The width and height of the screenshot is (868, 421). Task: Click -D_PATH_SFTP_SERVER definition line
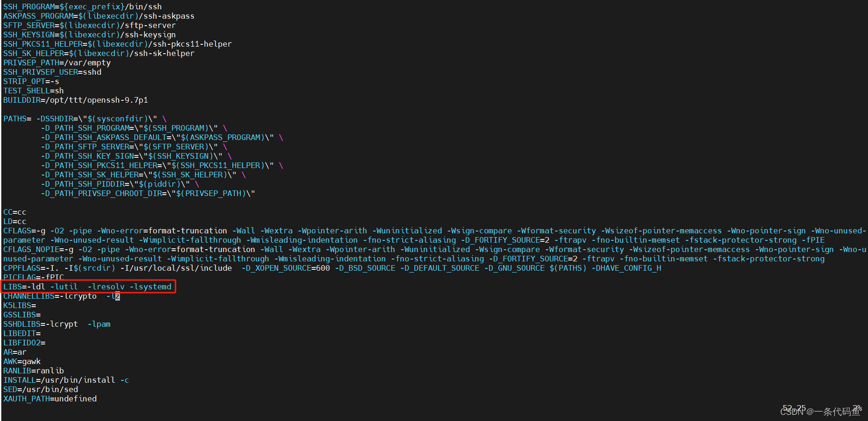(134, 147)
